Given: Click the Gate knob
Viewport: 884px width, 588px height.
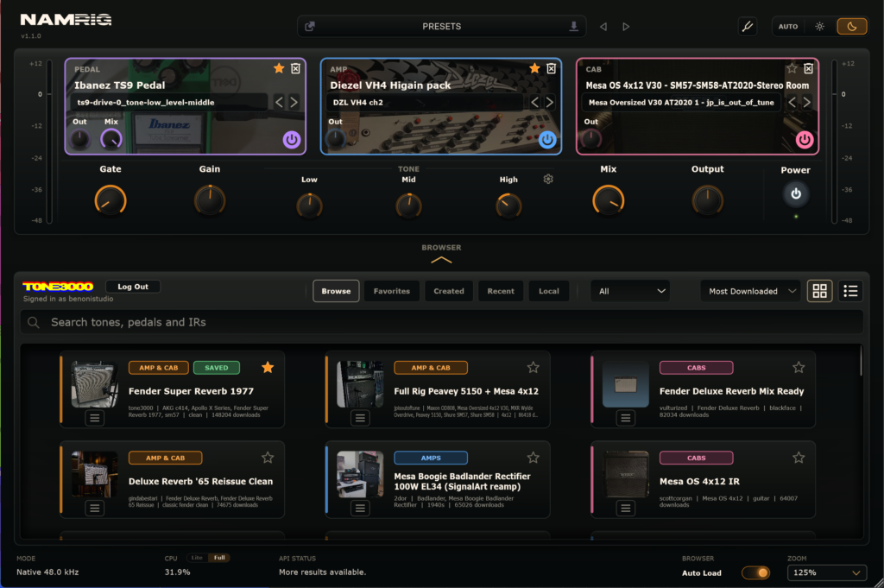Looking at the screenshot, I should (110, 200).
